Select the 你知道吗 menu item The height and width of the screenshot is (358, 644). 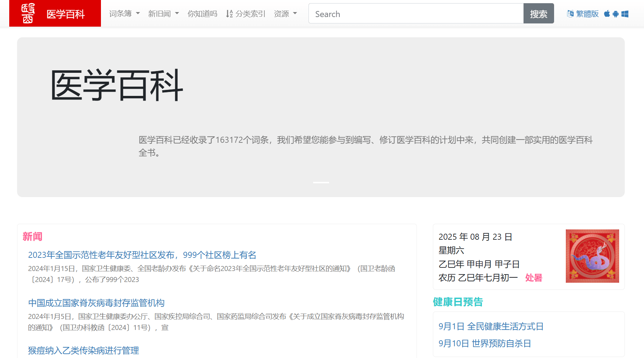(202, 13)
